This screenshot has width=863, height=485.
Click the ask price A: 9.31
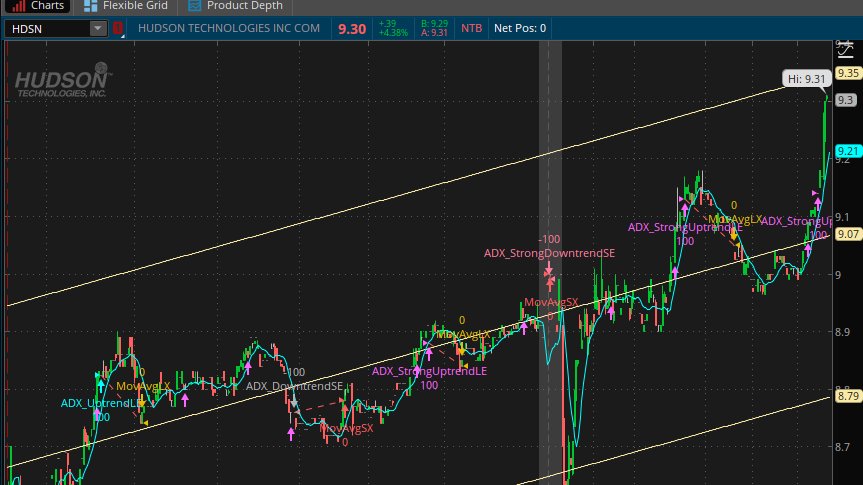click(434, 33)
